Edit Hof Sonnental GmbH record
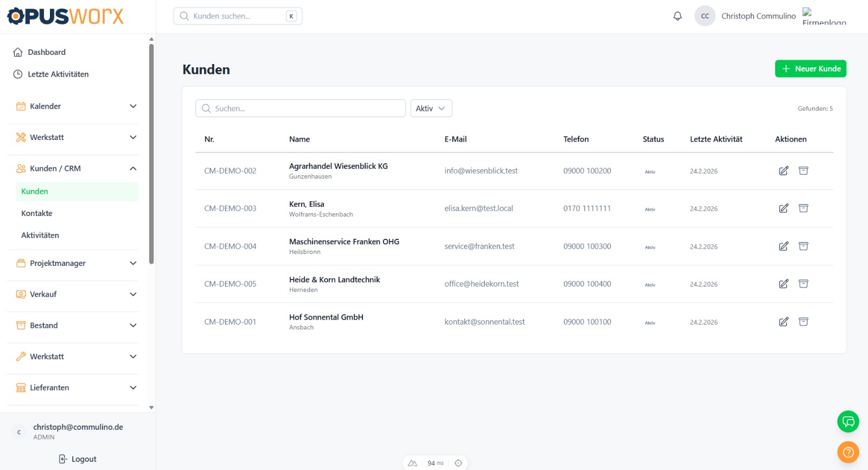 783,322
